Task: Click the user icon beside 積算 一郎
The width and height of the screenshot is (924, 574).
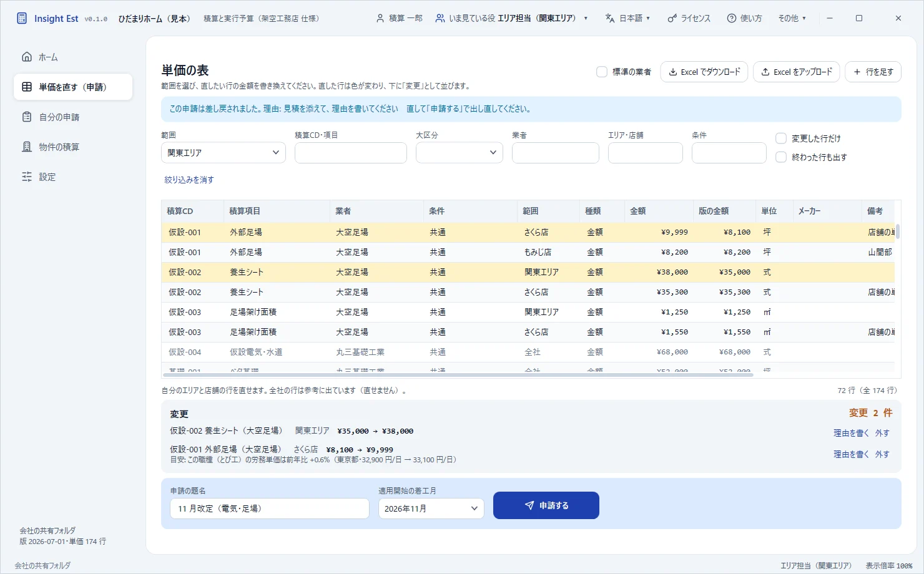Action: tap(380, 18)
